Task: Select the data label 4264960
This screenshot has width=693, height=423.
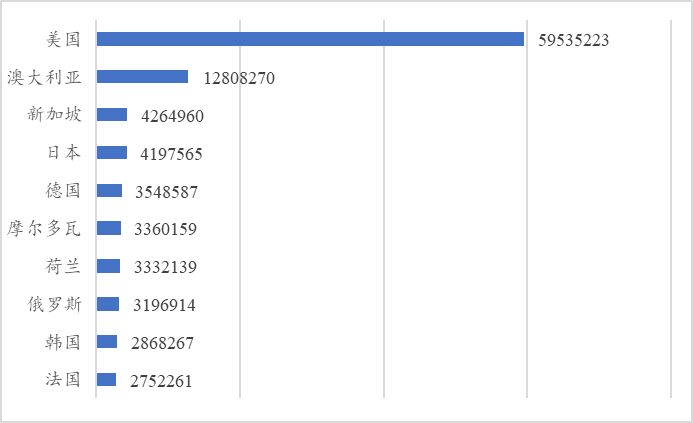Action: [x=172, y=116]
